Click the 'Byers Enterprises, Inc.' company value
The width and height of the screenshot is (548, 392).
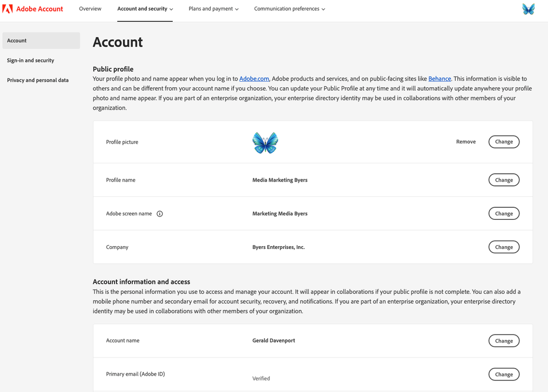click(279, 247)
